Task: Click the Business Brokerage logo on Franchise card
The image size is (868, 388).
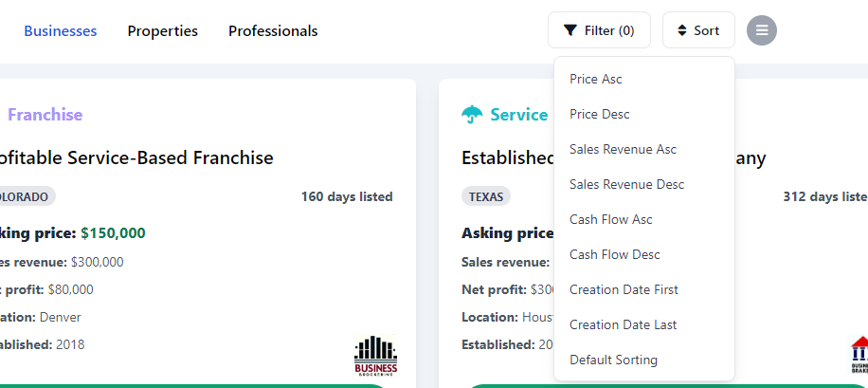Action: [x=376, y=355]
